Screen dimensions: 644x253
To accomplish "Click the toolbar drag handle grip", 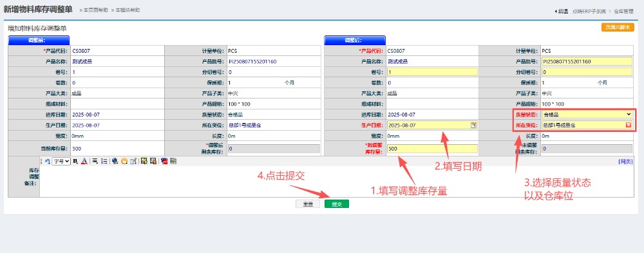I will pos(41,162).
